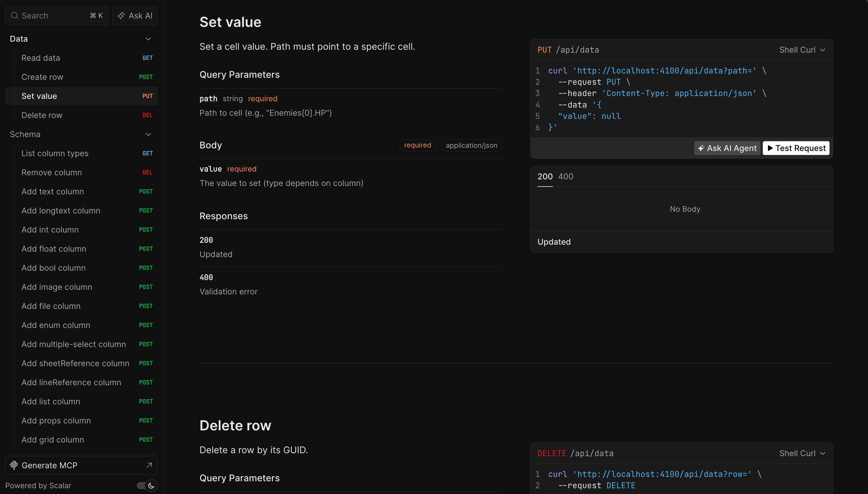Click the Generate MCP paperclip icon
The height and width of the screenshot is (494, 868).
(x=14, y=465)
